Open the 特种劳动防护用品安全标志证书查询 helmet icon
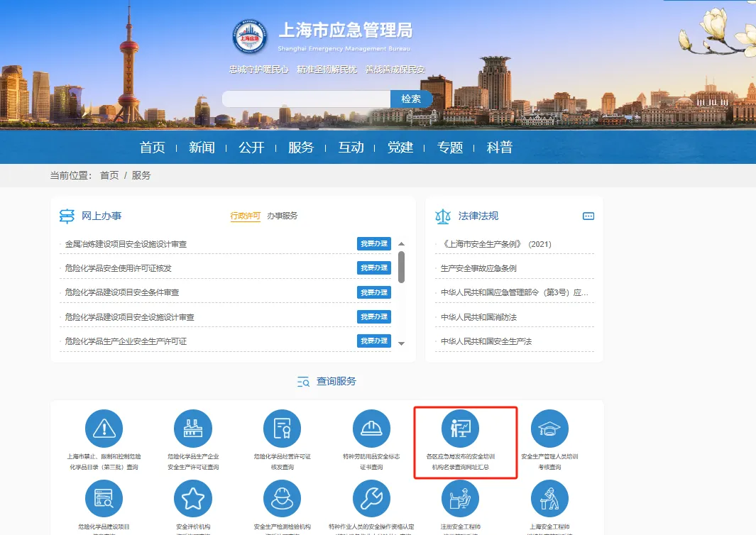This screenshot has width=756, height=535. click(371, 429)
